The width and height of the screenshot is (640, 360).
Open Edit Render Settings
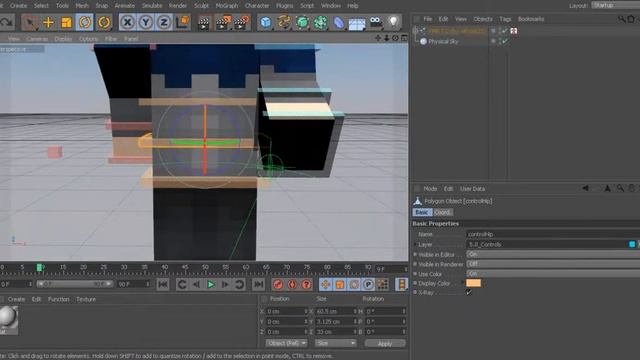242,23
